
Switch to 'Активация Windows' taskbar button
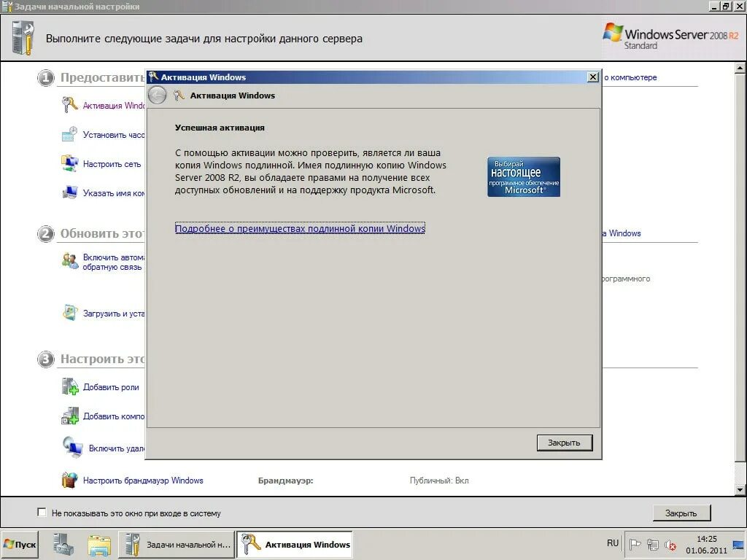[x=295, y=544]
